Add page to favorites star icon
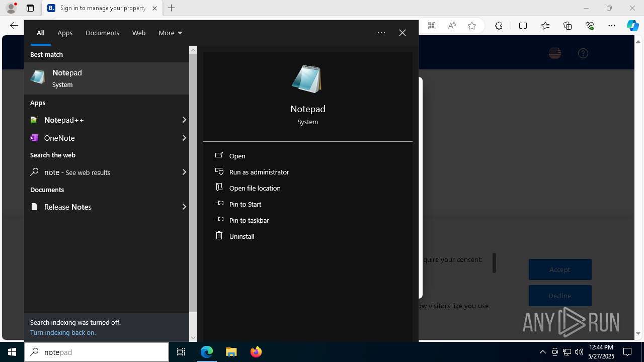The image size is (644, 362). coord(472,26)
